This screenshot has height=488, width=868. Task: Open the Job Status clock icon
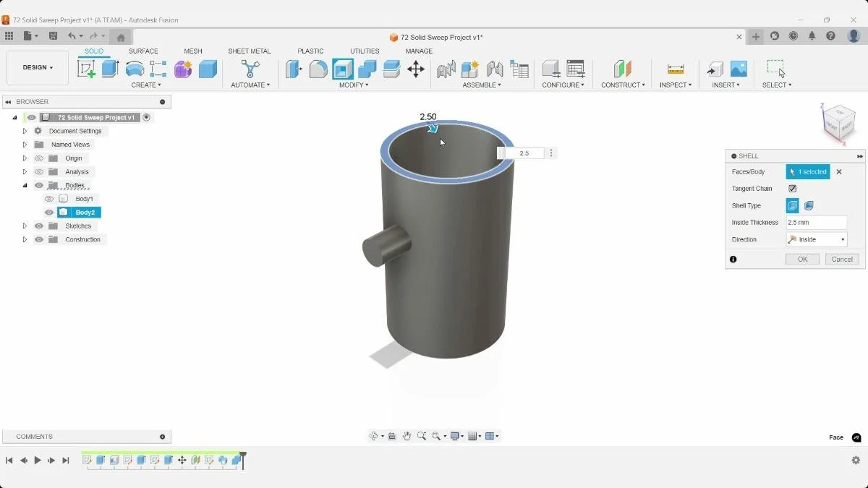pos(793,36)
